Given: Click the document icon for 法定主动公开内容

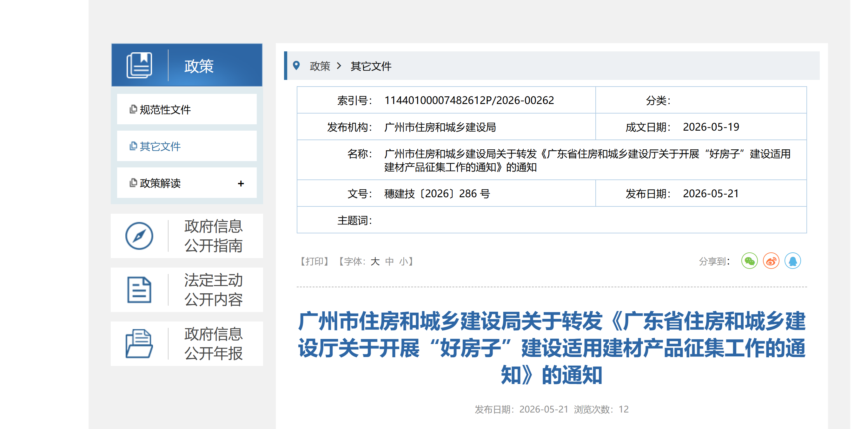Looking at the screenshot, I should click(x=139, y=289).
